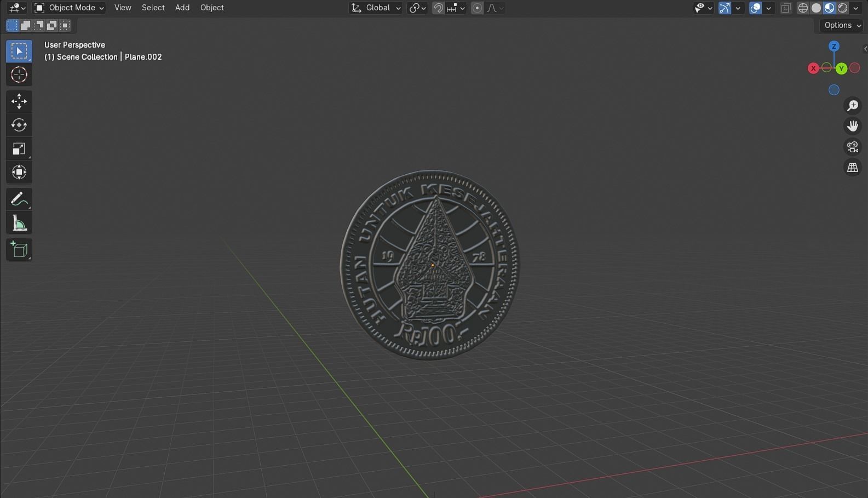The width and height of the screenshot is (868, 498).
Task: Select the Move tool
Action: coord(19,101)
